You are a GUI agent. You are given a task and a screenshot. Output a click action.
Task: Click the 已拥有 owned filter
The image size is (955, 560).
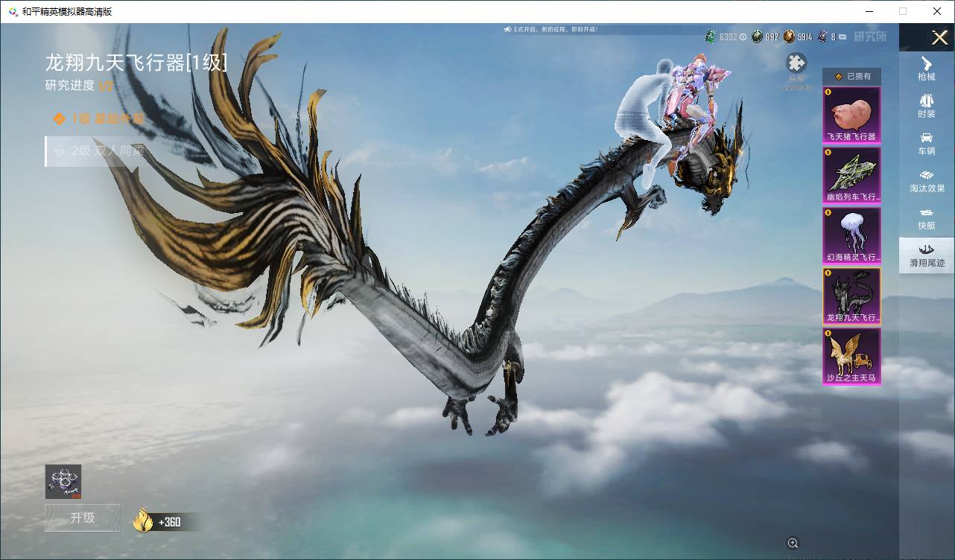pos(851,76)
